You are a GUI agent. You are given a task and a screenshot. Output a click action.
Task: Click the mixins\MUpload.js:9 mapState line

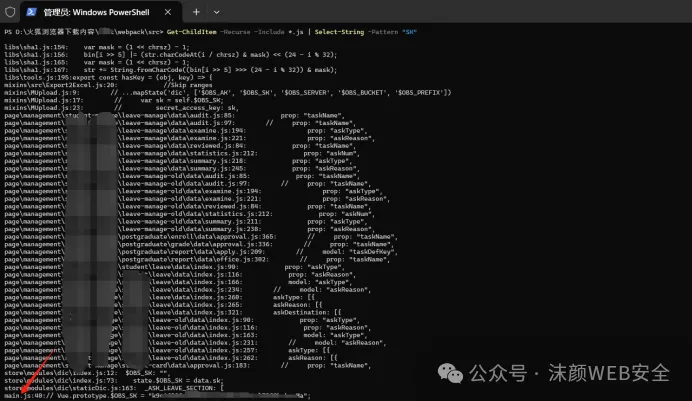tap(228, 93)
